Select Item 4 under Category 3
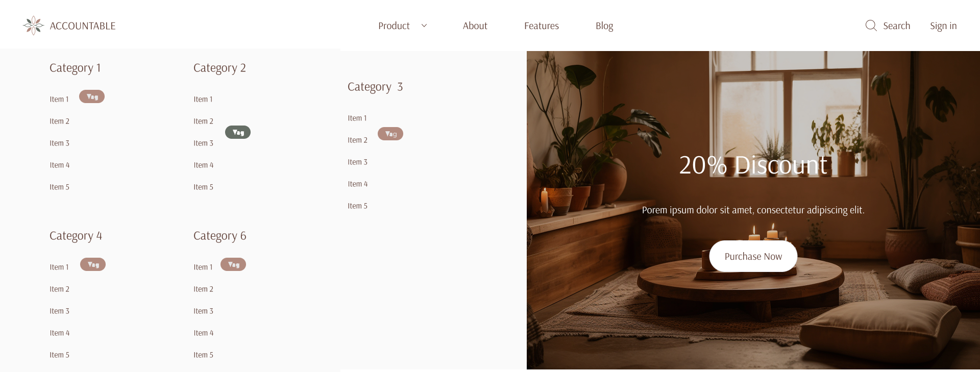 coord(357,184)
